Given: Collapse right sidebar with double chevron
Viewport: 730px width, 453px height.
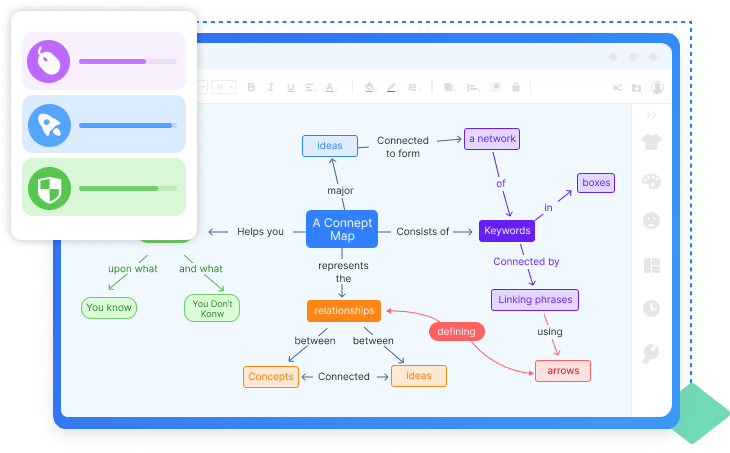Looking at the screenshot, I should click(651, 115).
